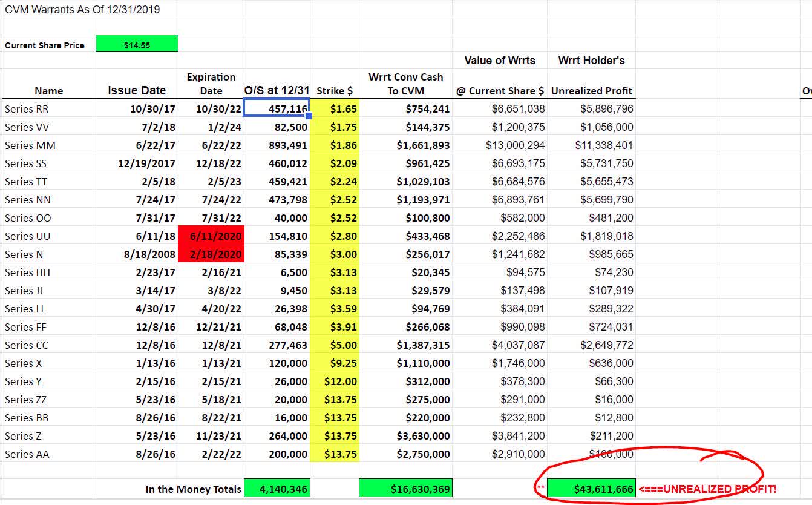Click the Series NN strike cell $2.52

(335, 200)
